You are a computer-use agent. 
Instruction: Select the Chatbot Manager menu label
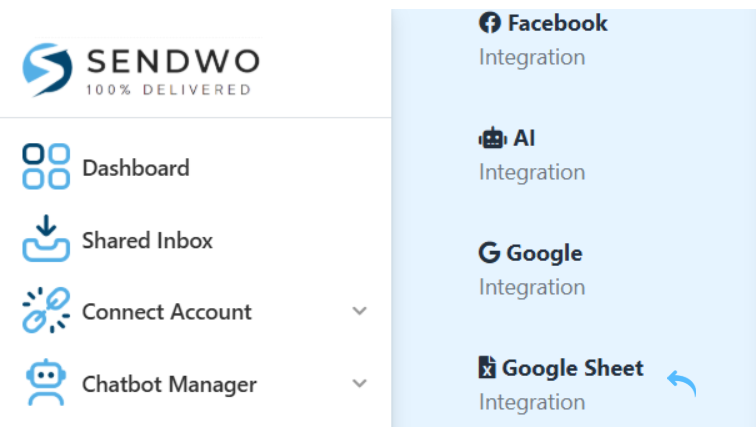(169, 384)
